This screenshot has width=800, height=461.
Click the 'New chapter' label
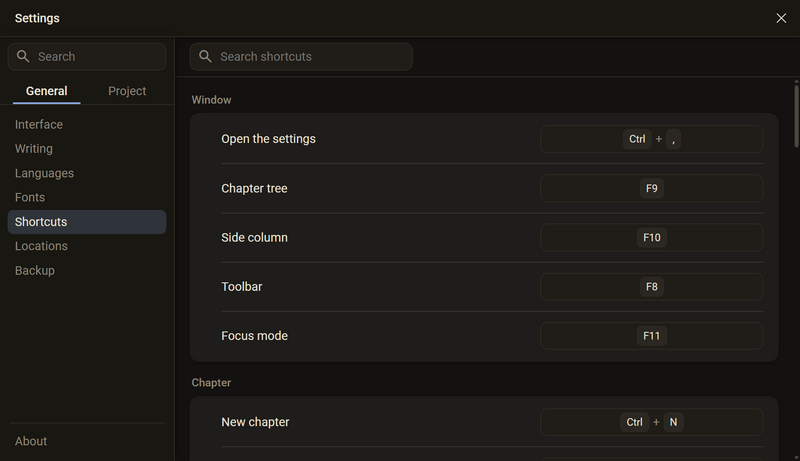[x=255, y=422]
